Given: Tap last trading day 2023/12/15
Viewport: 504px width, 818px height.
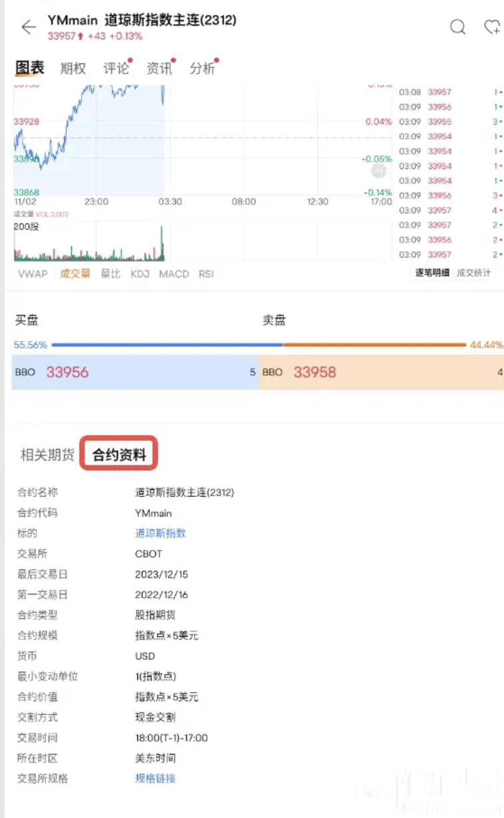Looking at the screenshot, I should [x=161, y=574].
